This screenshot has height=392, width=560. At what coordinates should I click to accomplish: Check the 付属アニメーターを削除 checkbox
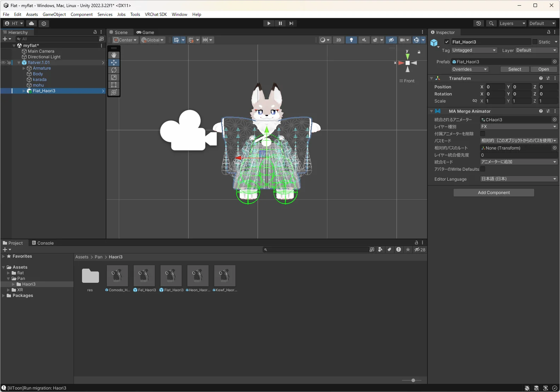pyautogui.click(x=483, y=134)
